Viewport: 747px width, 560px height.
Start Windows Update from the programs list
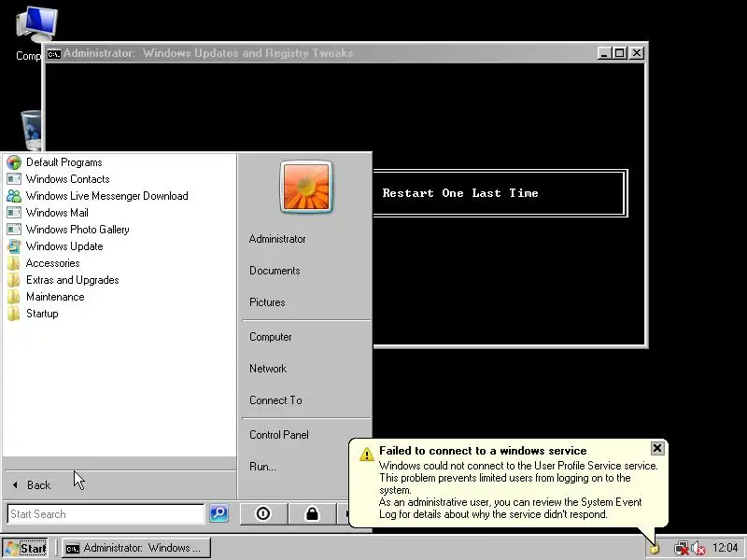[x=64, y=246]
